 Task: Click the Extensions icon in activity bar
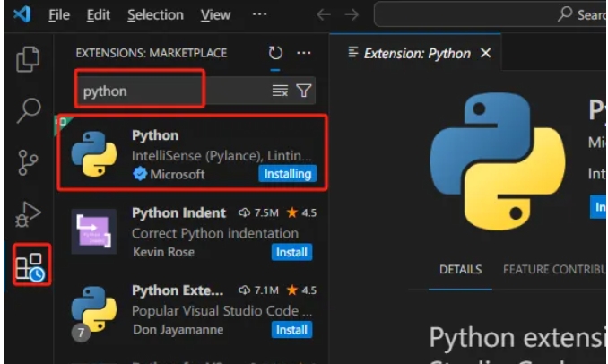tap(29, 266)
